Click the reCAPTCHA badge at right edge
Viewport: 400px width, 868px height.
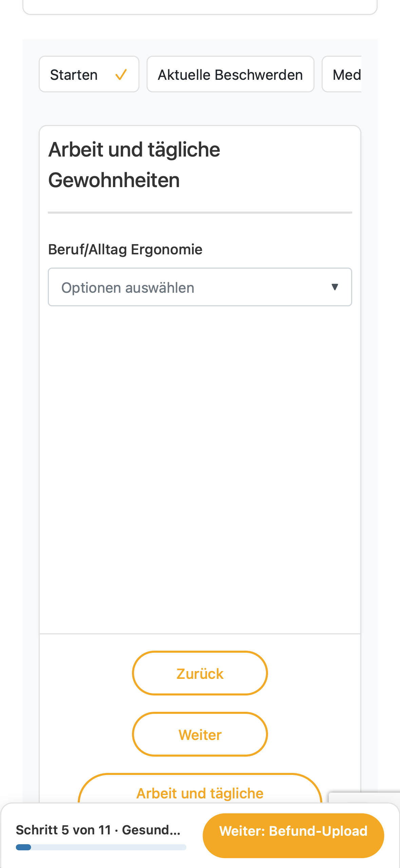point(364,798)
